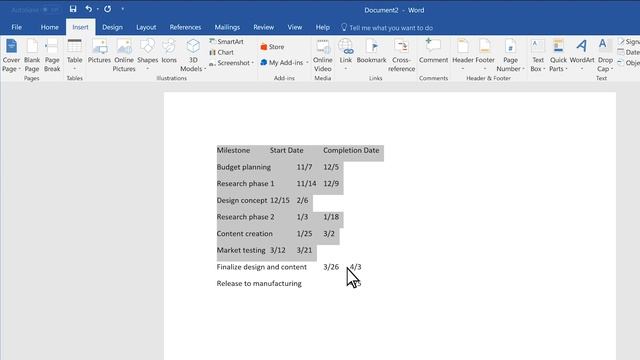
Task: Open the Drop Cap menu
Action: tap(605, 56)
